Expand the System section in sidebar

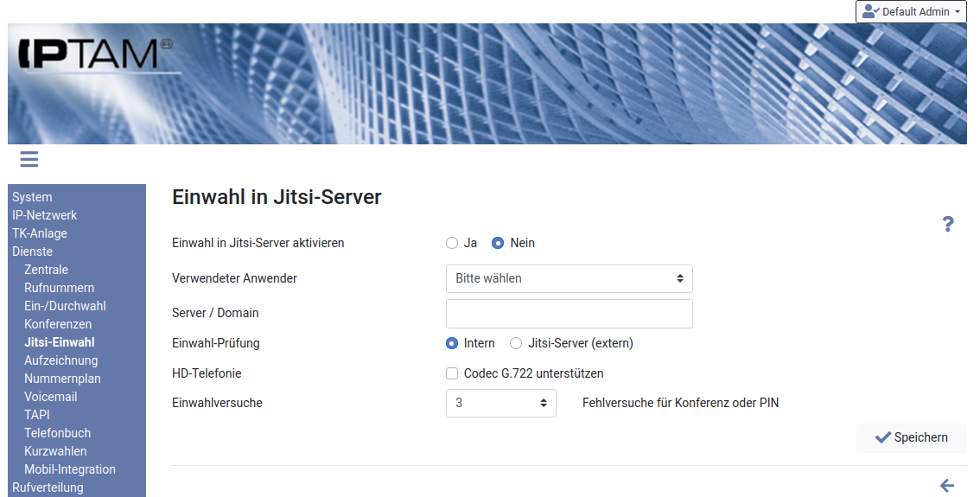[x=32, y=197]
